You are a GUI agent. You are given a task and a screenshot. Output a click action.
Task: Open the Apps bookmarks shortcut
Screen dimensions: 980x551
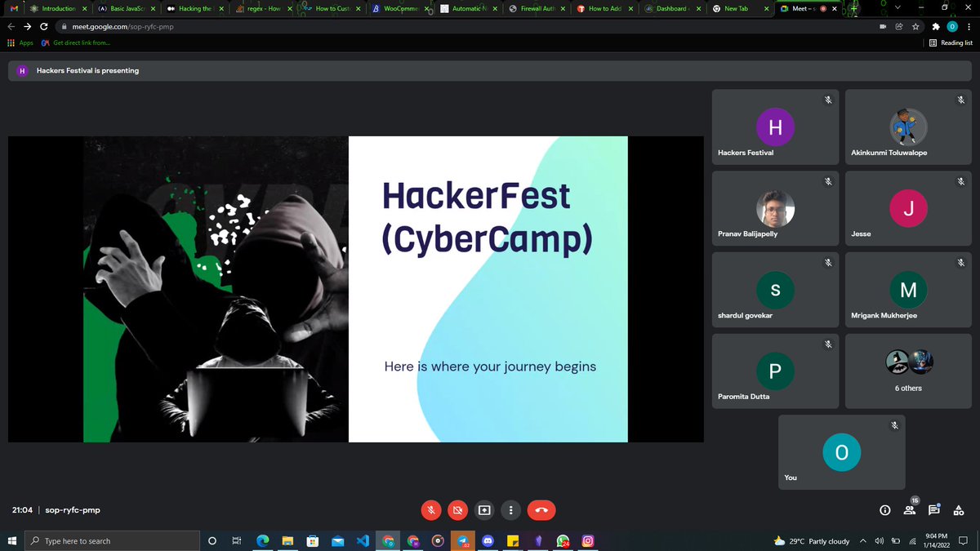20,42
